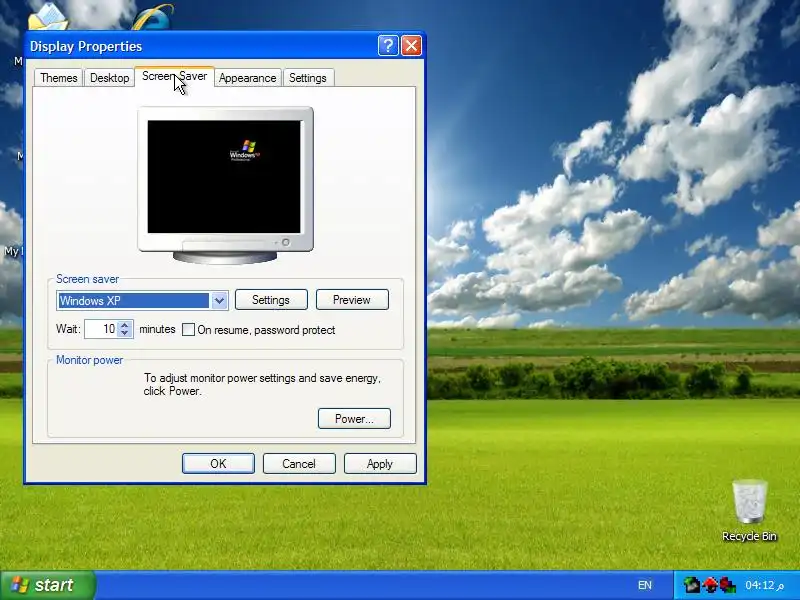Open the Start menu
The height and width of the screenshot is (600, 800).
point(48,585)
